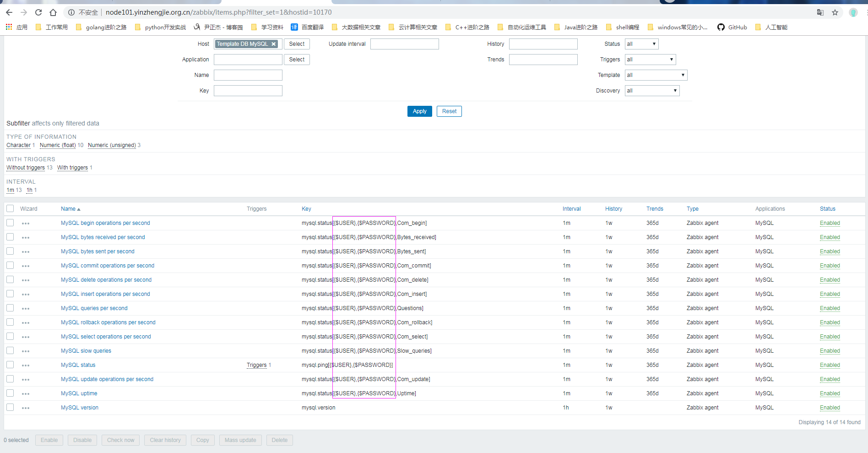This screenshot has height=453, width=868.
Task: Open Triggers link for MySQL status
Action: coord(256,365)
